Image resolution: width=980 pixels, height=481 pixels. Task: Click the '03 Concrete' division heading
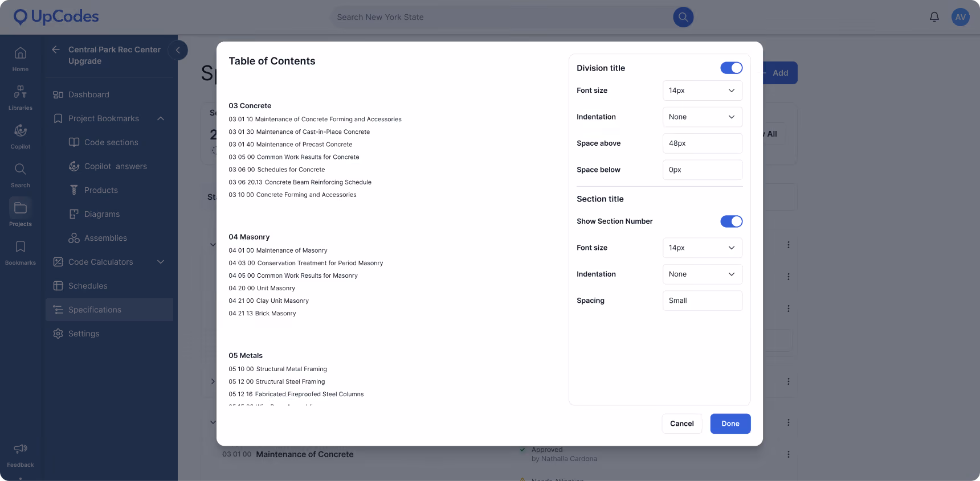point(250,106)
